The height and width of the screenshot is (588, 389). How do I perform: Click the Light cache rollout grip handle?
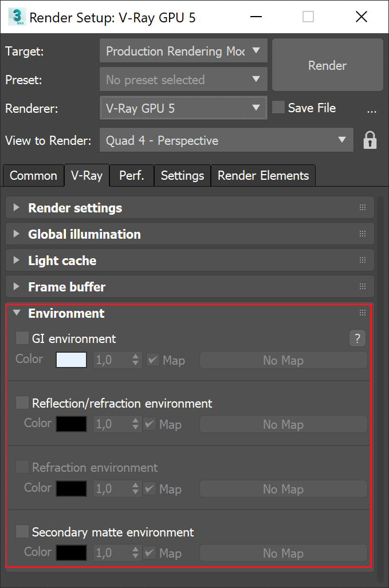click(x=362, y=260)
